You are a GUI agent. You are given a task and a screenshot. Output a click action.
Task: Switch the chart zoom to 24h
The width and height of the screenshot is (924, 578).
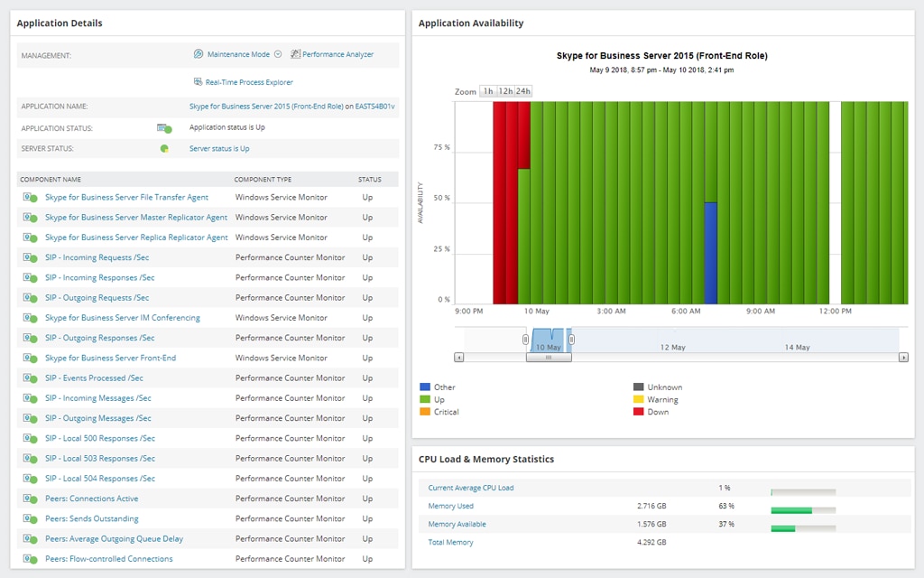coord(522,91)
